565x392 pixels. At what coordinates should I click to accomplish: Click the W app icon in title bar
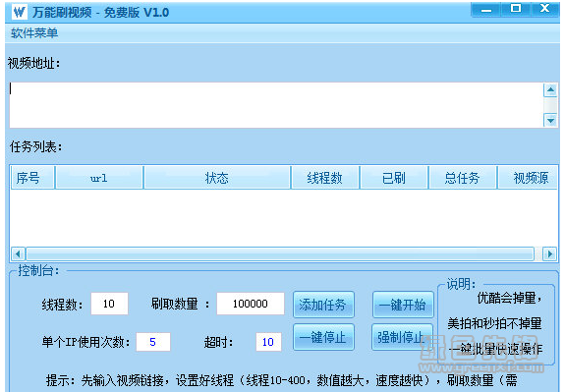[19, 12]
